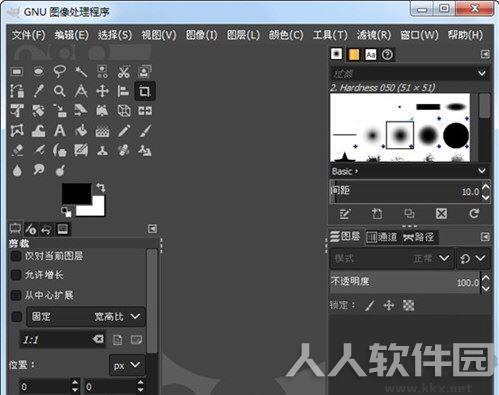Enable 允许增长 checkbox
The height and width of the screenshot is (395, 499).
16,275
